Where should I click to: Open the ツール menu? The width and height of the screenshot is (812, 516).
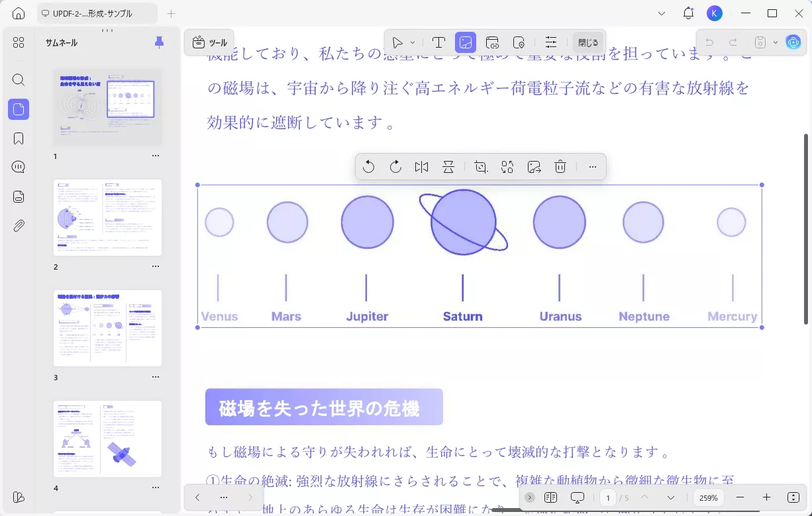pyautogui.click(x=209, y=42)
